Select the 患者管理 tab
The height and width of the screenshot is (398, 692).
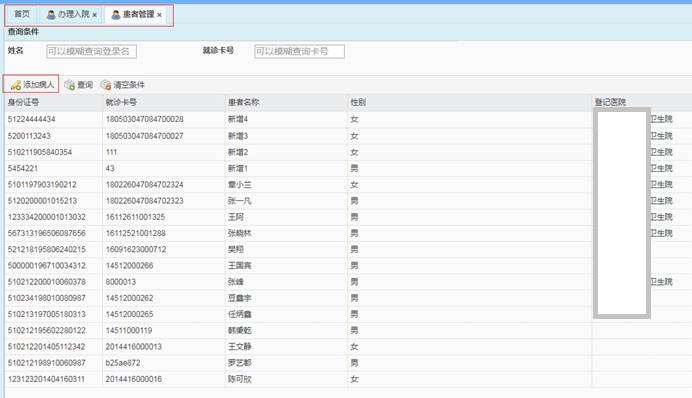tap(136, 14)
